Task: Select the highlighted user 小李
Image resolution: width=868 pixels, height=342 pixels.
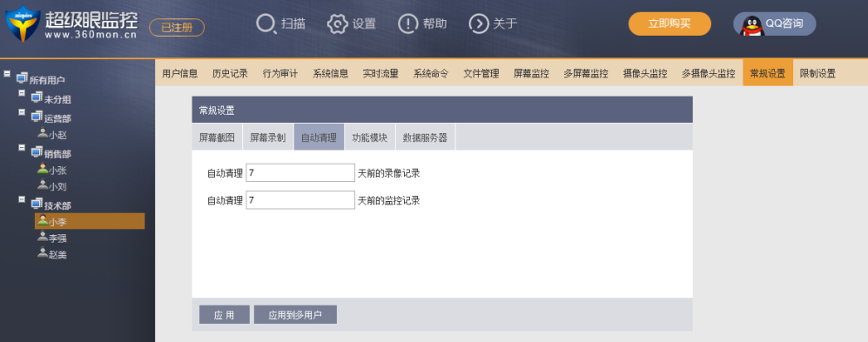Action: (90, 221)
